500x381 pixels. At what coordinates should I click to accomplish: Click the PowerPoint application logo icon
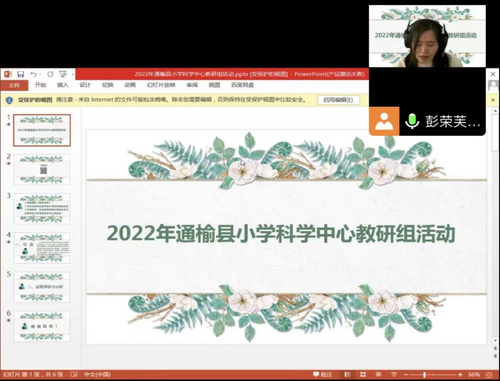coord(8,74)
